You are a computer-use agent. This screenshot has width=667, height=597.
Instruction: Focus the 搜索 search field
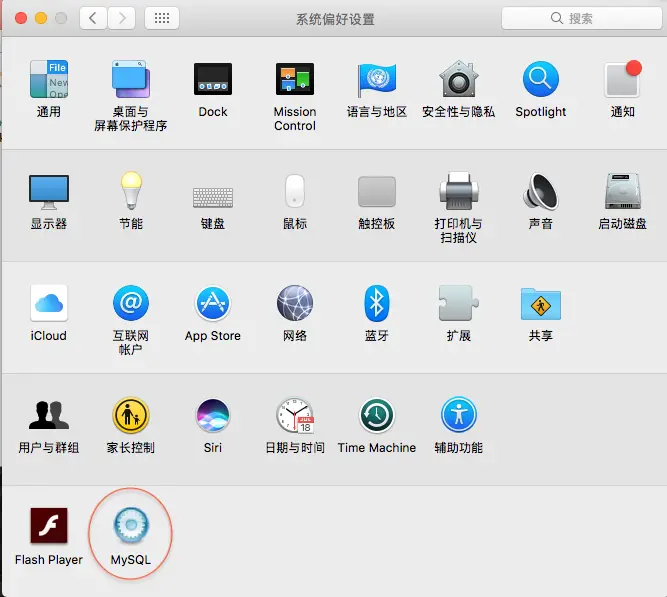coord(581,18)
